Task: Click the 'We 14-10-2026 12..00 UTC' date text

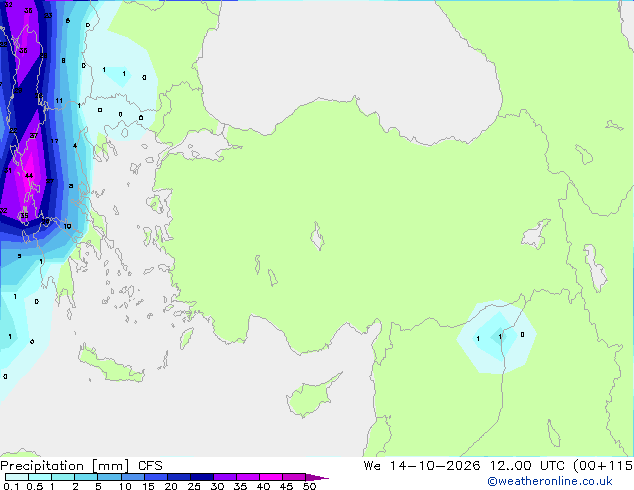Action: click(466, 465)
